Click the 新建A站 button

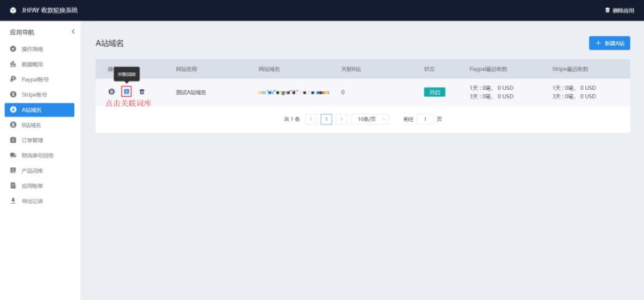(x=609, y=43)
